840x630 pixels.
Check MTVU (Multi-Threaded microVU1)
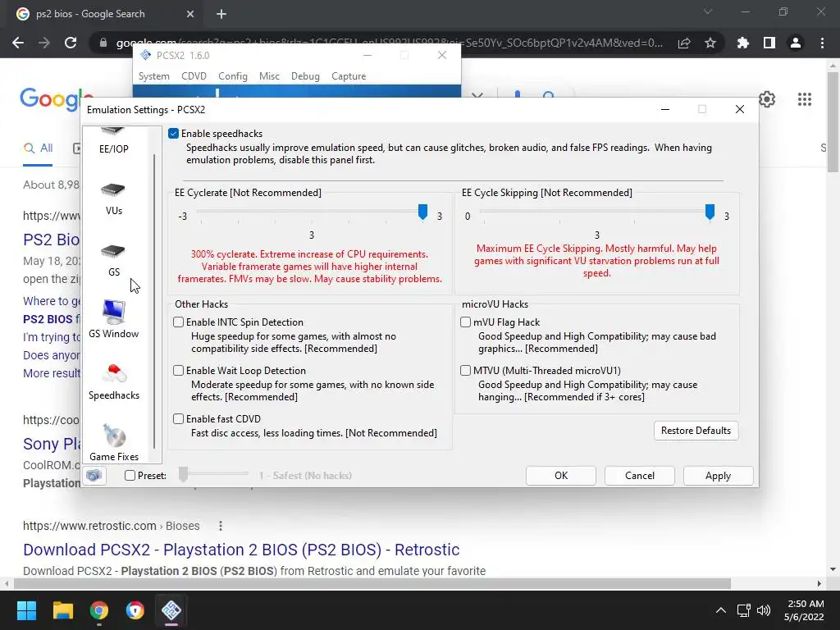tap(466, 370)
